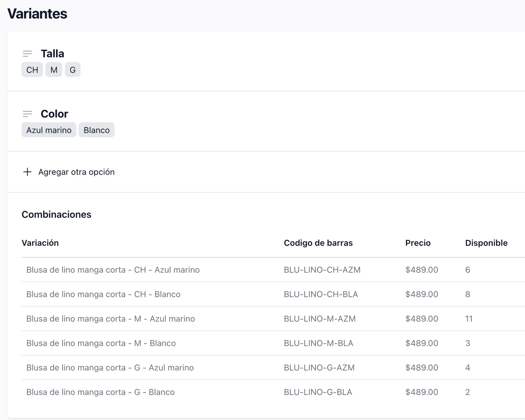Image resolution: width=525 pixels, height=420 pixels.
Task: Click the Variación column header
Action: (40, 243)
